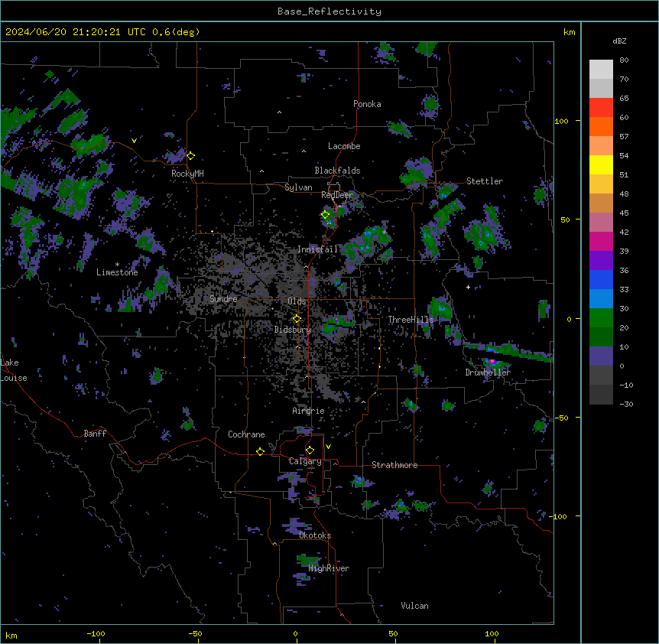Select the Strathmore city label

tap(394, 465)
